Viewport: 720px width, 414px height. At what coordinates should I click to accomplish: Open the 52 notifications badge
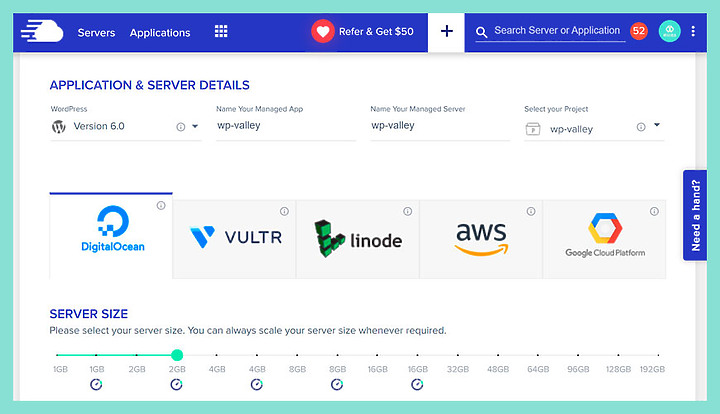pyautogui.click(x=638, y=31)
